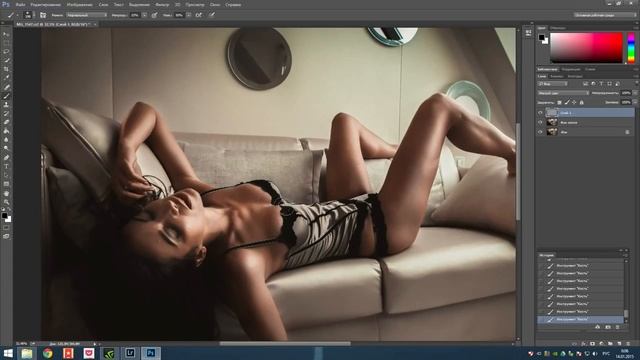
Task: Select the Shape tool
Action: coord(6,184)
